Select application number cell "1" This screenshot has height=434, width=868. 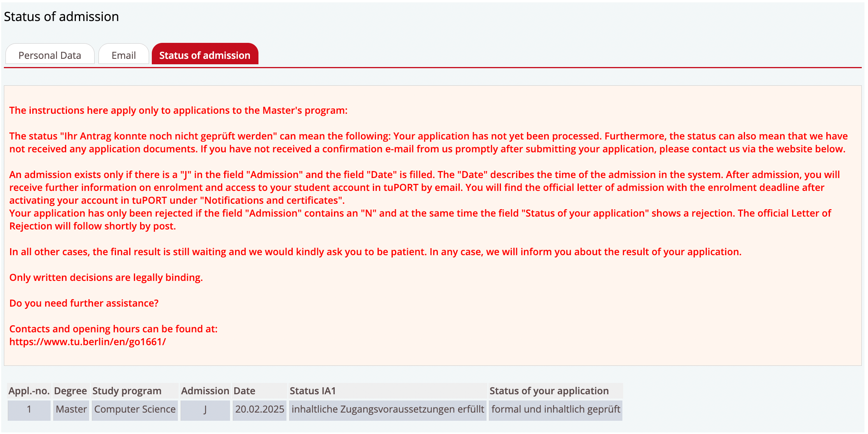tap(29, 410)
